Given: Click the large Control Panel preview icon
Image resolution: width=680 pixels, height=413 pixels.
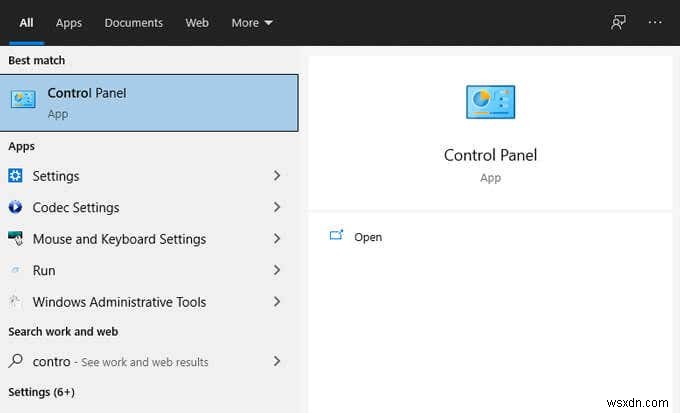Looking at the screenshot, I should tap(490, 103).
